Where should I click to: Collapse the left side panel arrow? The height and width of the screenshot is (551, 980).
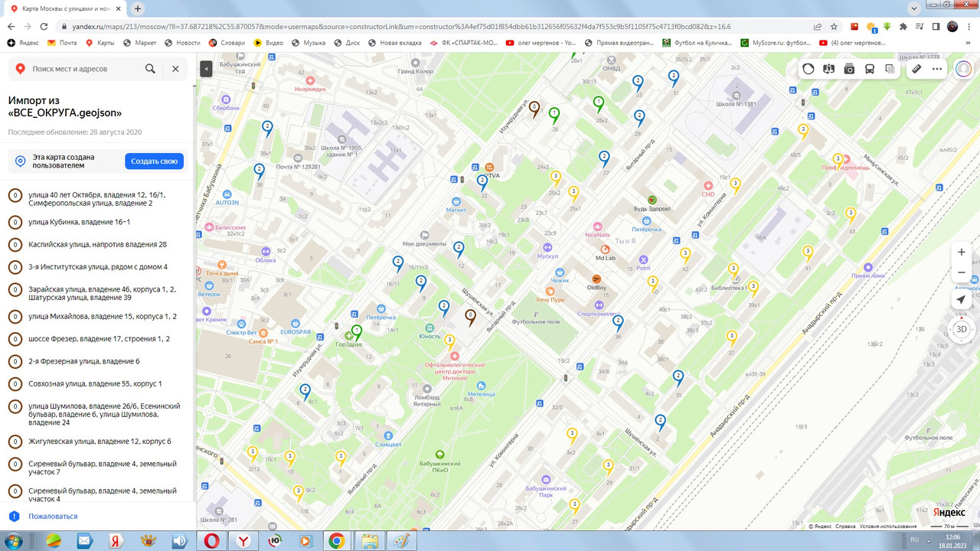(205, 69)
